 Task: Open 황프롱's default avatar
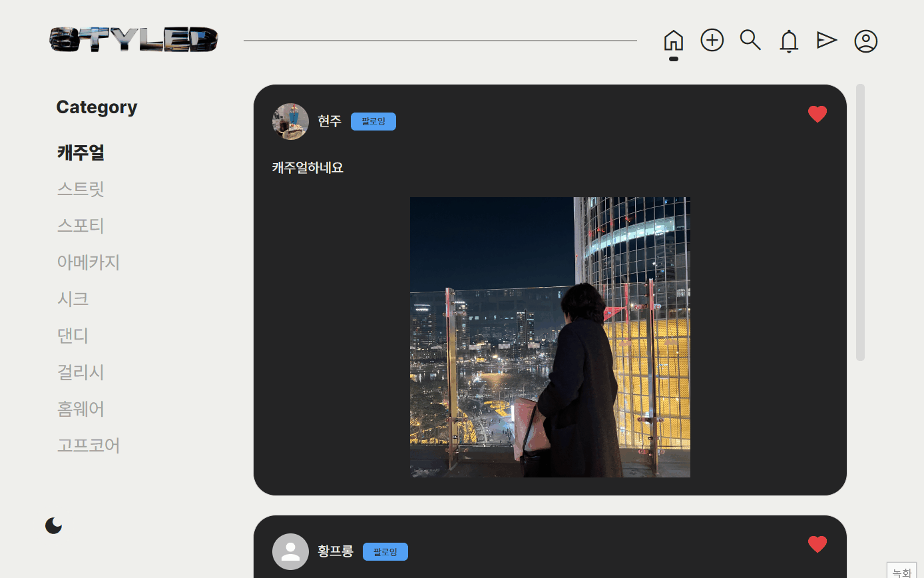coord(290,551)
